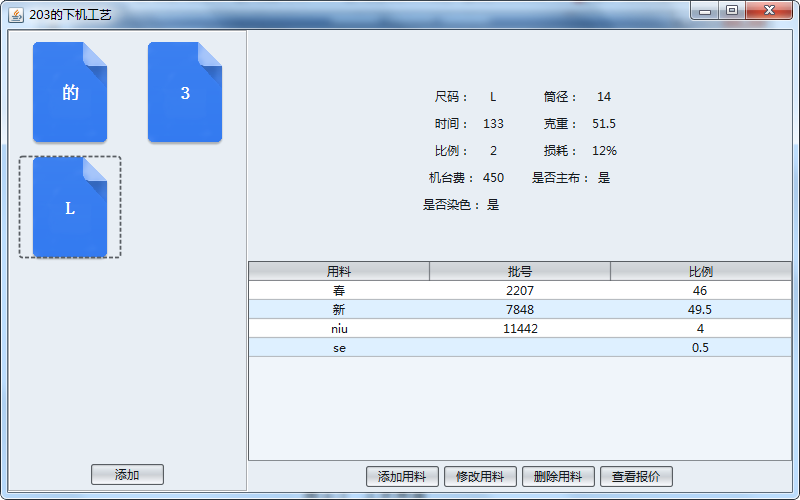
Task: Sort by the 批号 column header
Action: (x=520, y=271)
